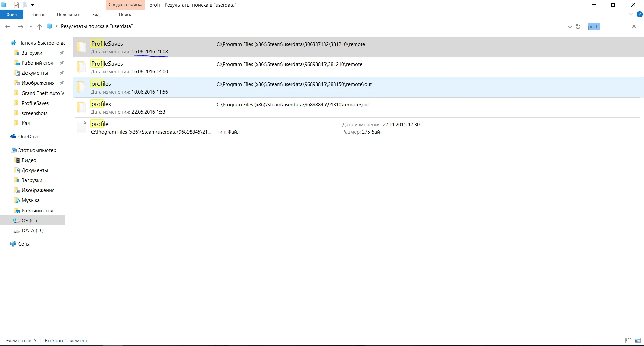Open pinned Рабочий стол in quick access
Viewport: 644px width, 346px height.
[37, 63]
